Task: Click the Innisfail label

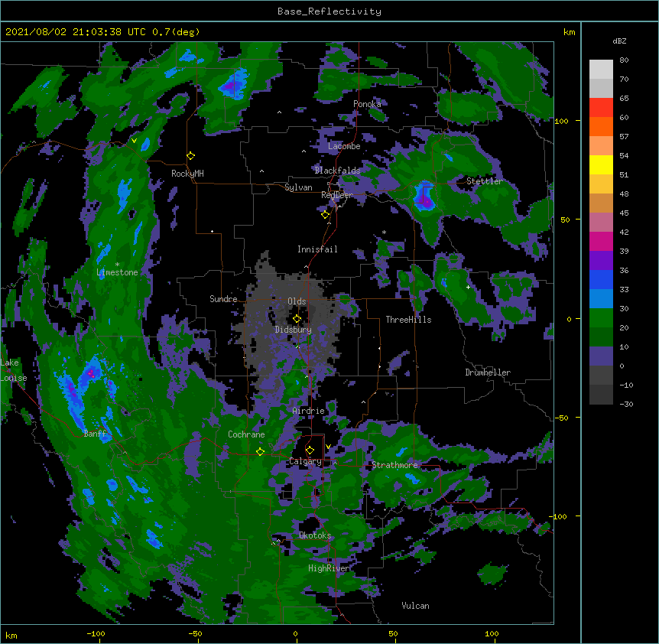Action: [x=317, y=249]
